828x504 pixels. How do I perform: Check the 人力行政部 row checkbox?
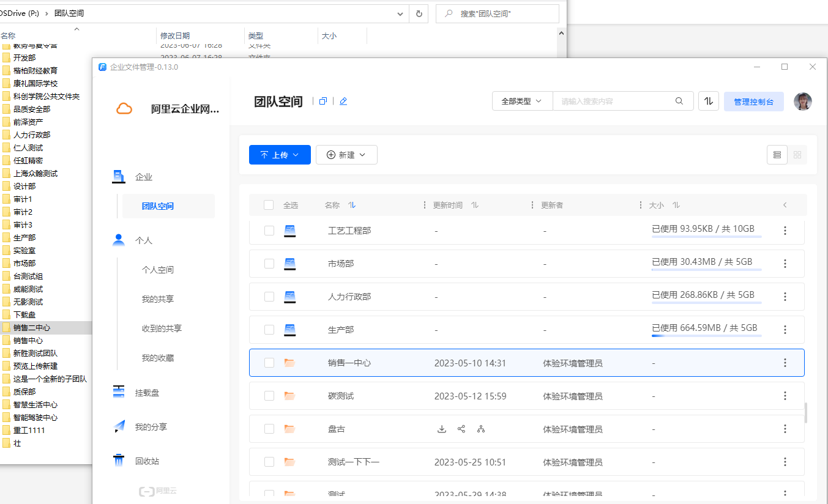[269, 297]
